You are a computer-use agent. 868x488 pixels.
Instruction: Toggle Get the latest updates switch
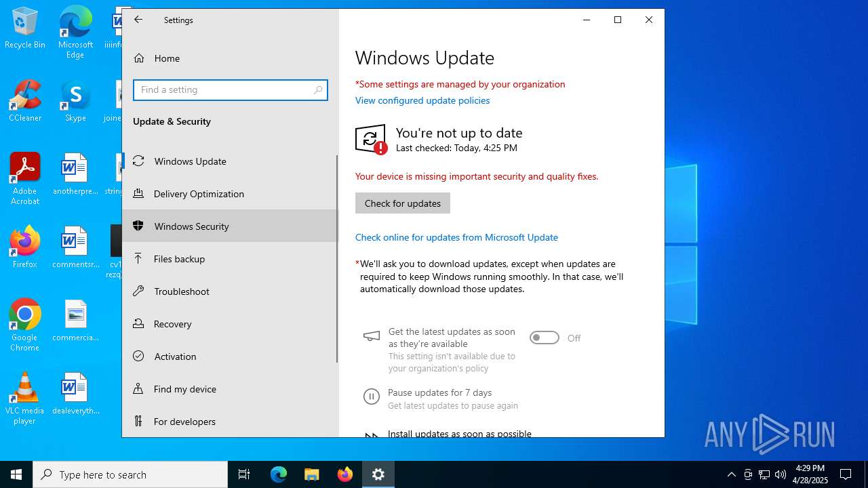click(545, 338)
